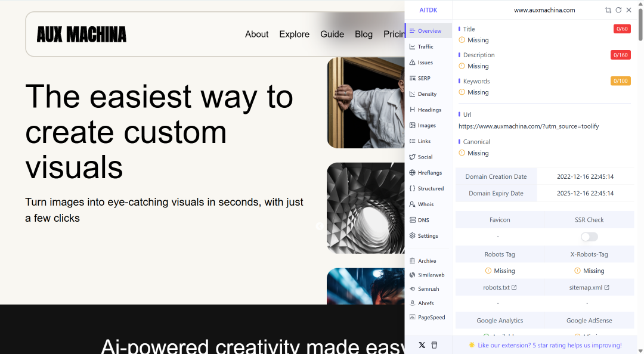The height and width of the screenshot is (354, 644).
Task: Click www.auxmachina.com panel header text
Action: tap(544, 10)
